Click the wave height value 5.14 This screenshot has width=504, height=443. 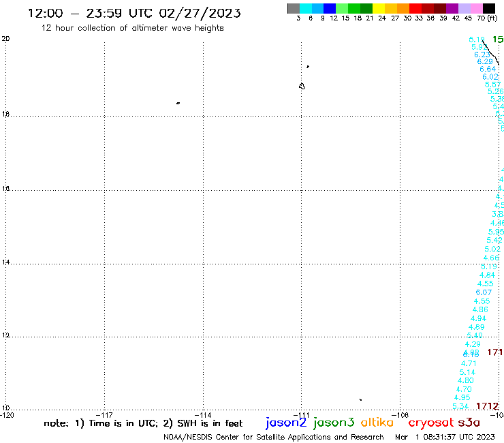(467, 372)
